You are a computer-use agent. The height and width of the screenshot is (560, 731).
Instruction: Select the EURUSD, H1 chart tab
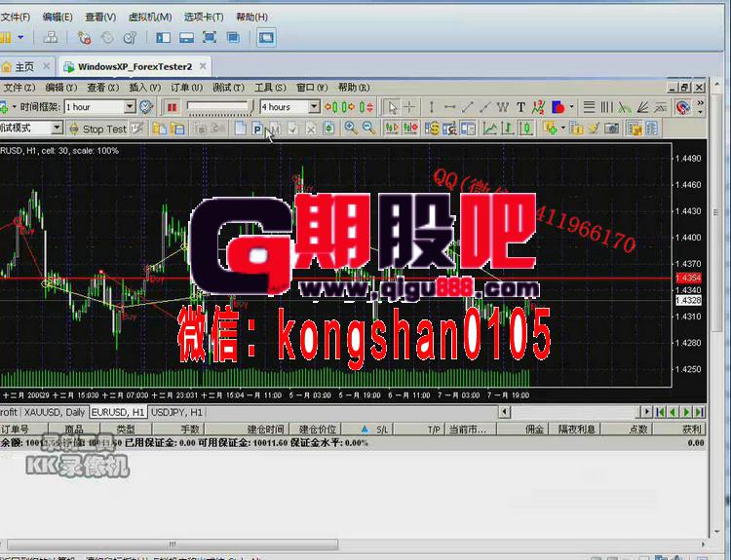(x=118, y=412)
